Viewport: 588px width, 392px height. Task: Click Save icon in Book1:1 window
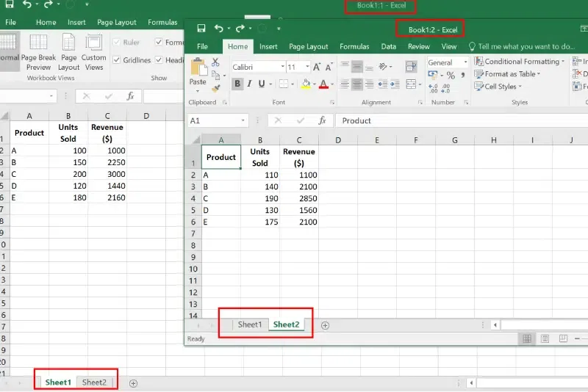pyautogui.click(x=9, y=4)
